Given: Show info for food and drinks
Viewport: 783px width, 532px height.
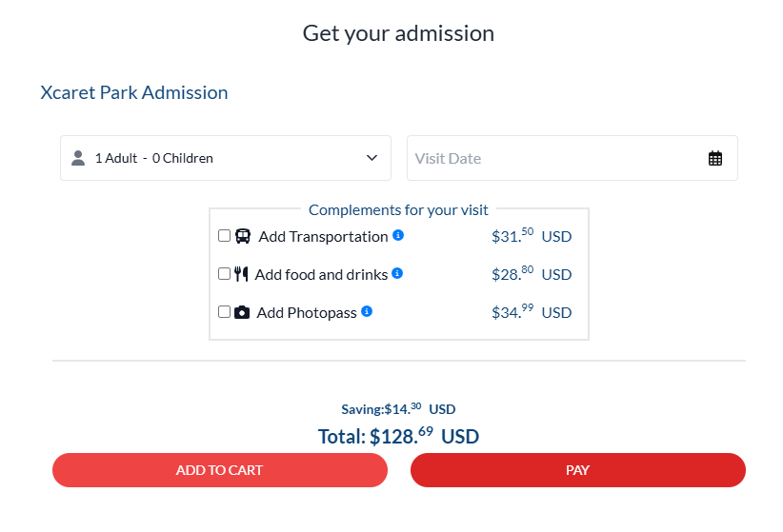Looking at the screenshot, I should click(397, 273).
